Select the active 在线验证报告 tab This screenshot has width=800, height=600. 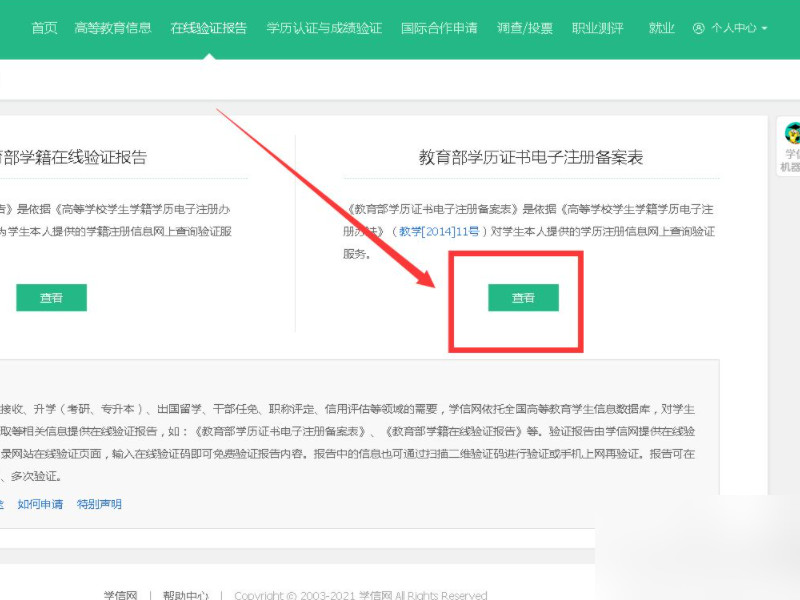[207, 29]
